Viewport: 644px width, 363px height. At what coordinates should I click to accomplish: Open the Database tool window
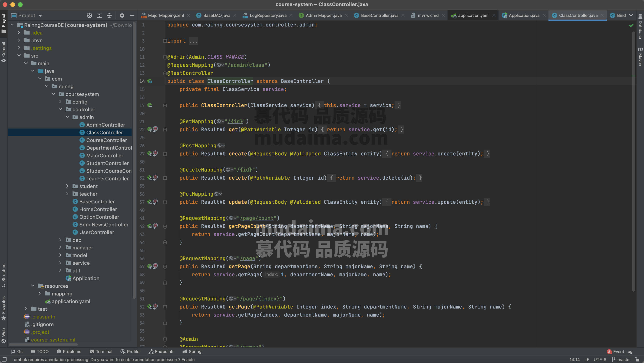(x=640, y=26)
